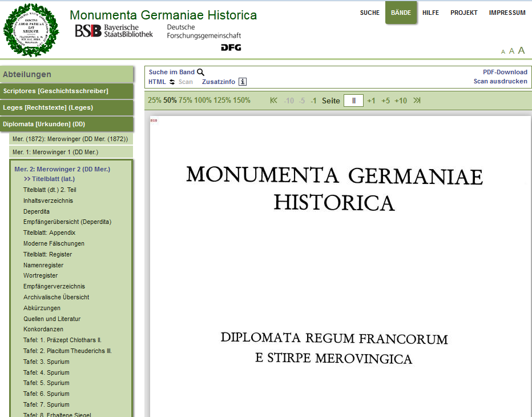Image resolution: width=532 pixels, height=417 pixels.
Task: Go back one page with -1
Action: pyautogui.click(x=313, y=101)
